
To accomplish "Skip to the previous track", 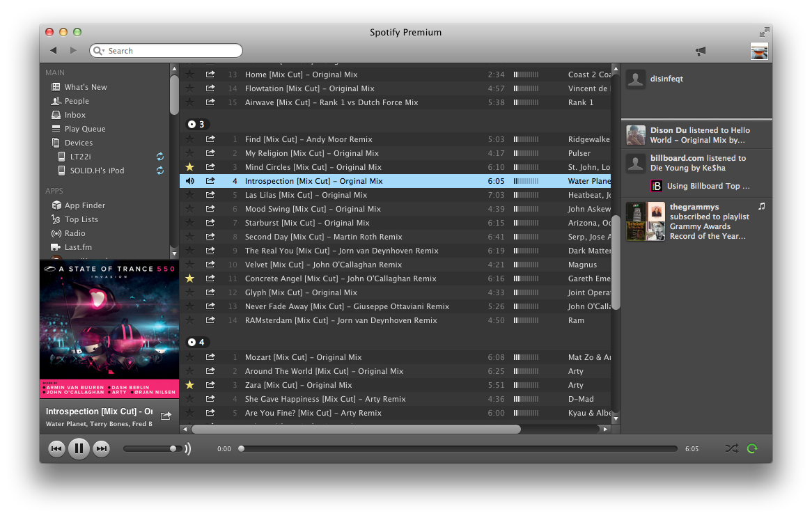I will [56, 448].
